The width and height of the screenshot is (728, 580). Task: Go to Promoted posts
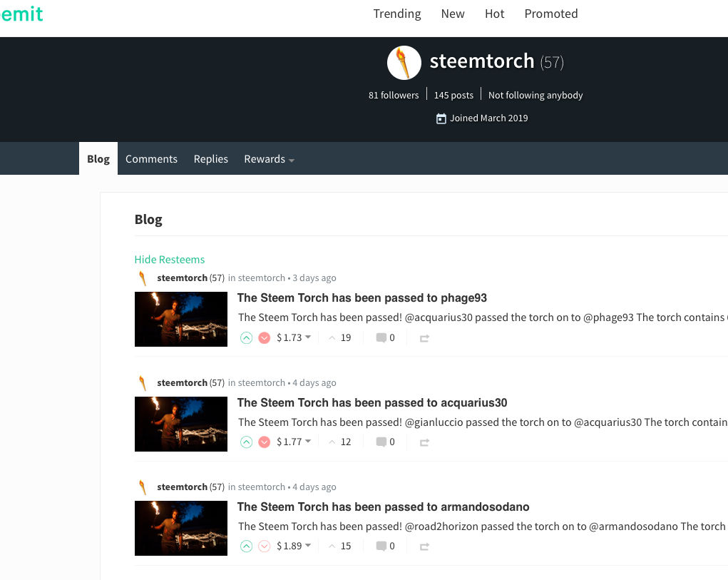551,14
